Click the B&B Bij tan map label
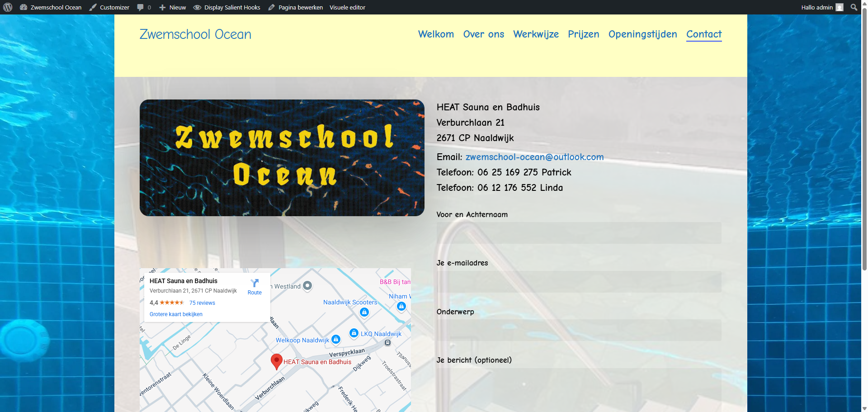Screen dimensions: 868x412 tap(395, 282)
